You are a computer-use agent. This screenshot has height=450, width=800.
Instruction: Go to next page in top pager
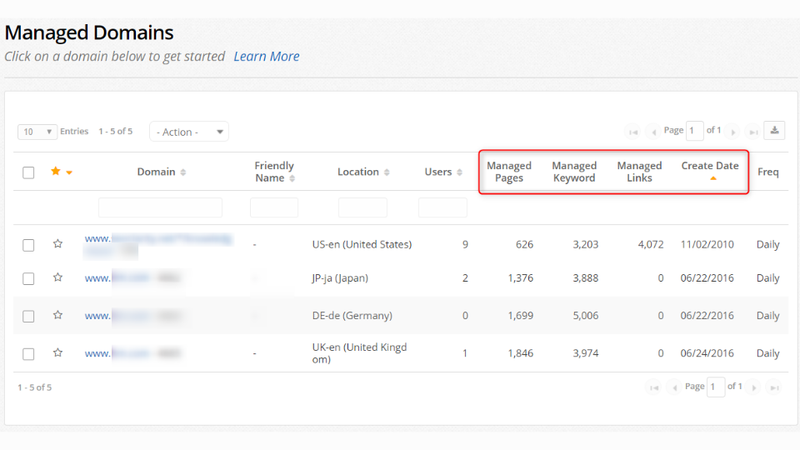[x=733, y=132]
